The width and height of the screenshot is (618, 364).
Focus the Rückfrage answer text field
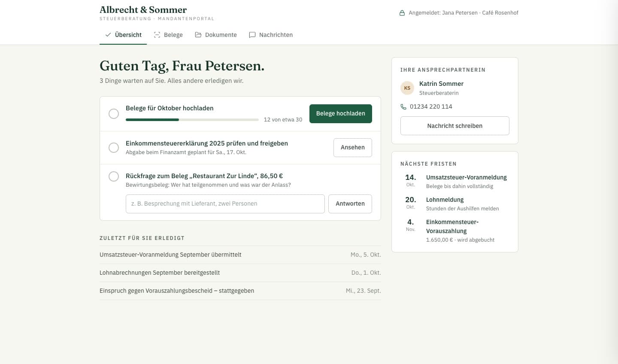[x=225, y=204]
